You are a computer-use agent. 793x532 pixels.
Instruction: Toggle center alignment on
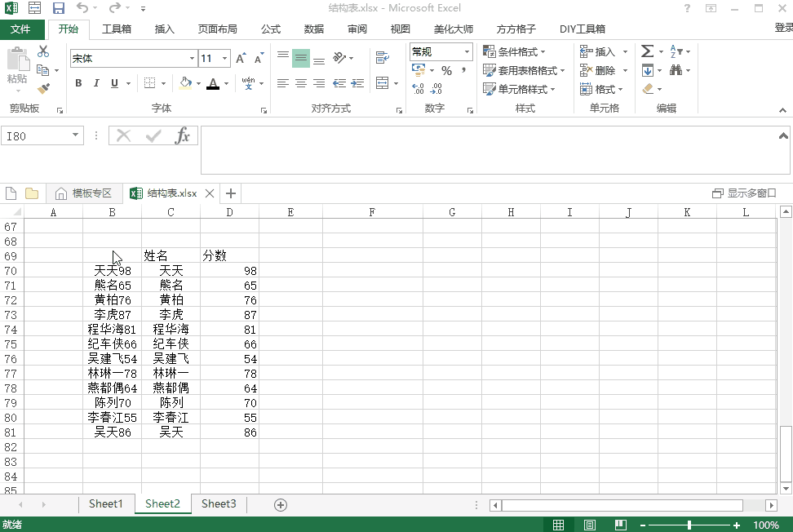[x=301, y=82]
